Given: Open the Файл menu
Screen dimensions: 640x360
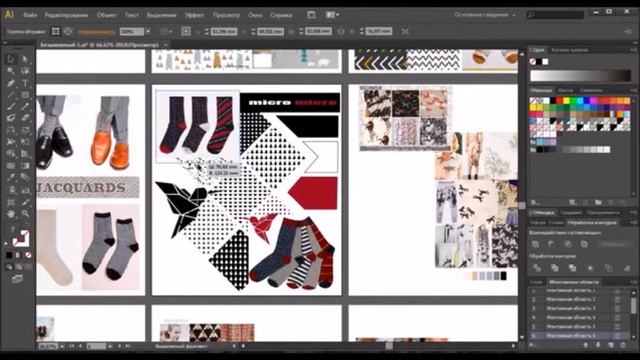Looking at the screenshot, I should click(30, 15).
